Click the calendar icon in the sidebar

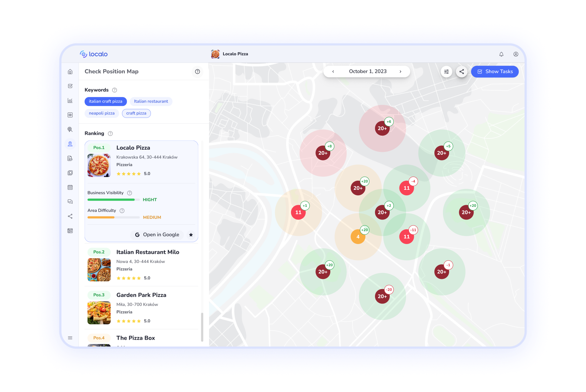pos(70,188)
